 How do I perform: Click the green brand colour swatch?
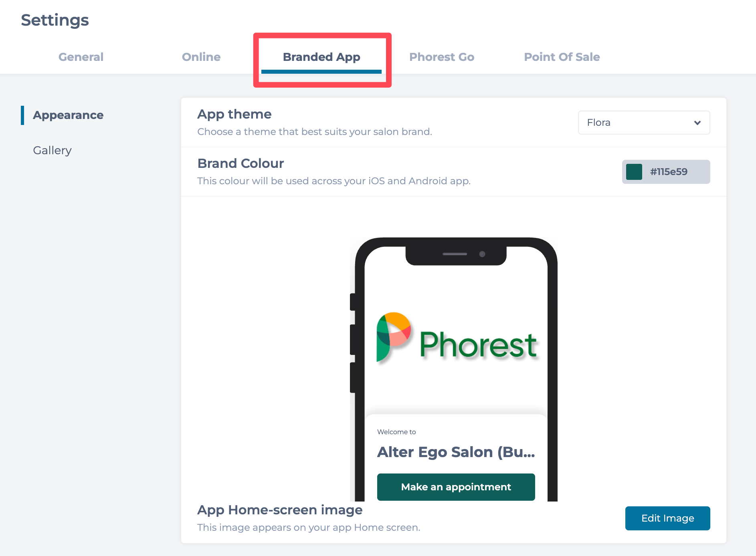tap(634, 172)
